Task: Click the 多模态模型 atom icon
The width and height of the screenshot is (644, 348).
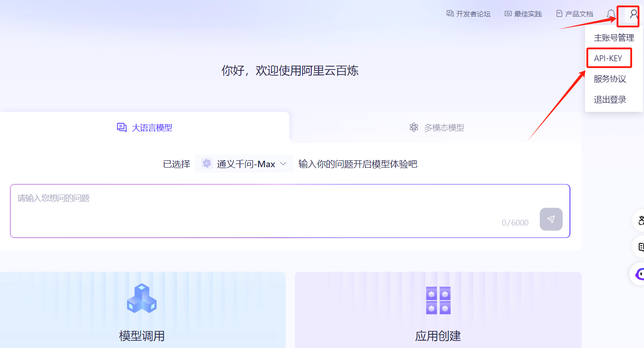Action: click(x=414, y=127)
